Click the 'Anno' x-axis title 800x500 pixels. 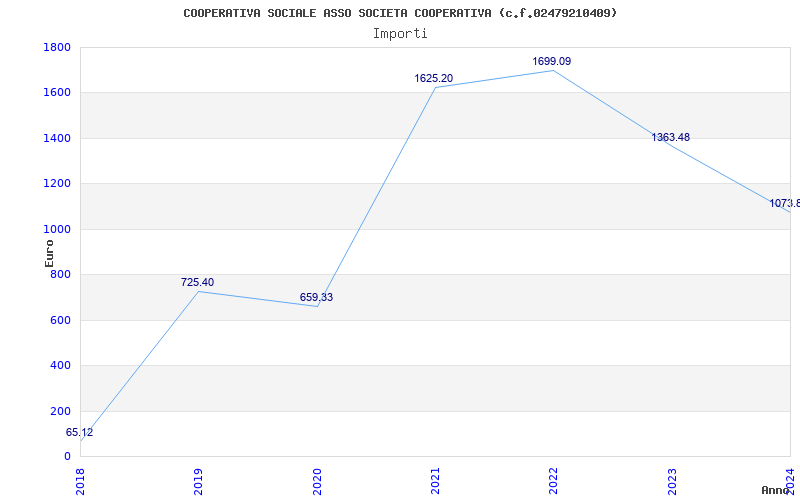click(776, 490)
